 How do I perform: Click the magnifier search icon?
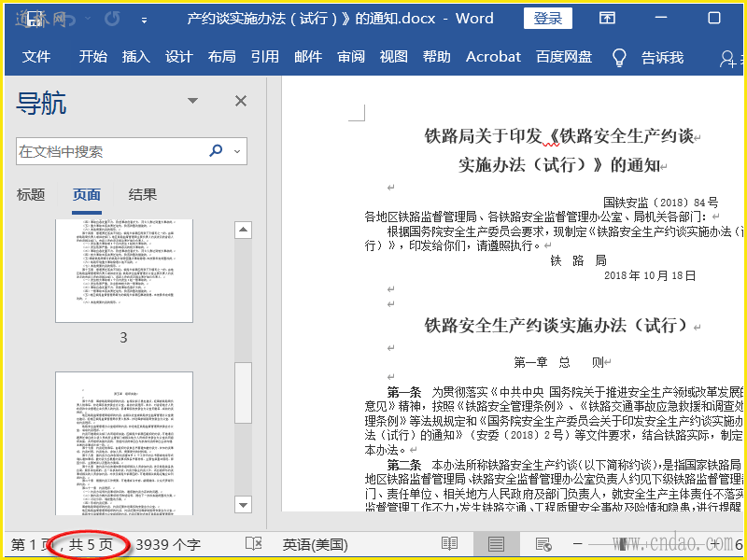(x=216, y=151)
